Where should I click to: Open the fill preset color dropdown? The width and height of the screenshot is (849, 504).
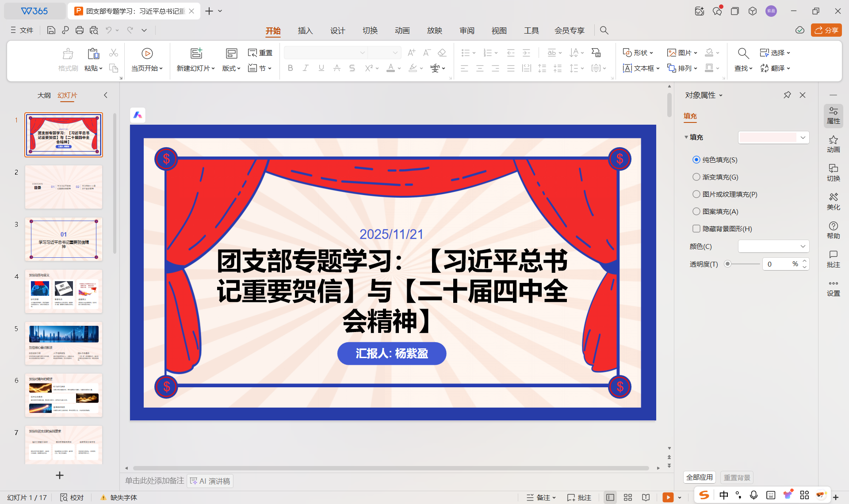click(803, 137)
